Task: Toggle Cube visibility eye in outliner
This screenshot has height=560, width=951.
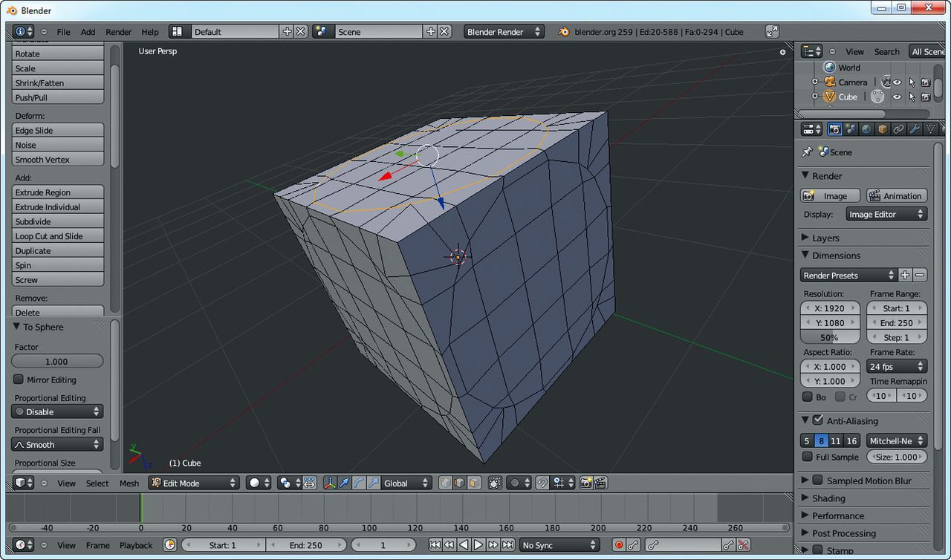Action: pyautogui.click(x=897, y=97)
